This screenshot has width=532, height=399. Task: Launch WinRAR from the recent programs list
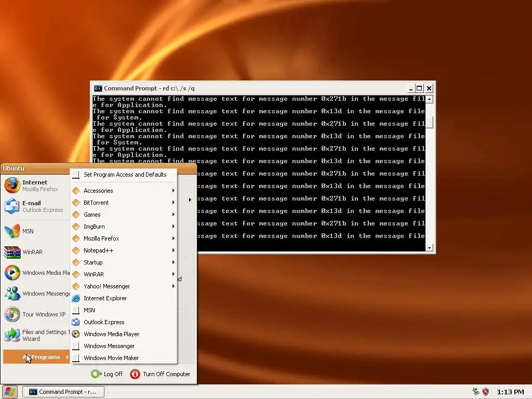pyautogui.click(x=36, y=252)
